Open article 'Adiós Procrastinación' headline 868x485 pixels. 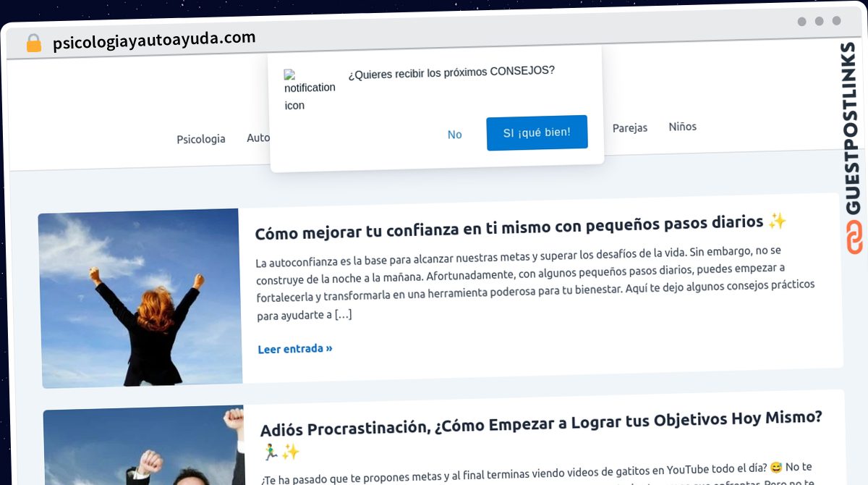click(541, 434)
